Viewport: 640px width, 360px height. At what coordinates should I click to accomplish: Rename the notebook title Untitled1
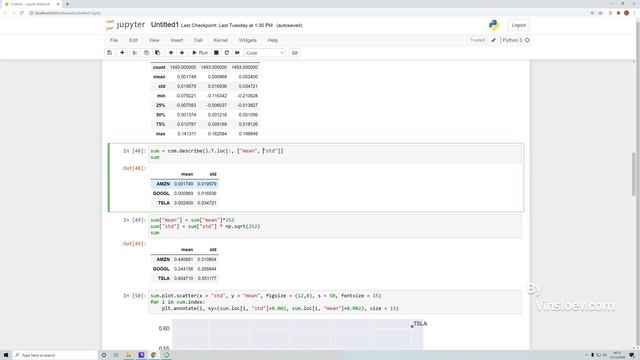coord(165,25)
